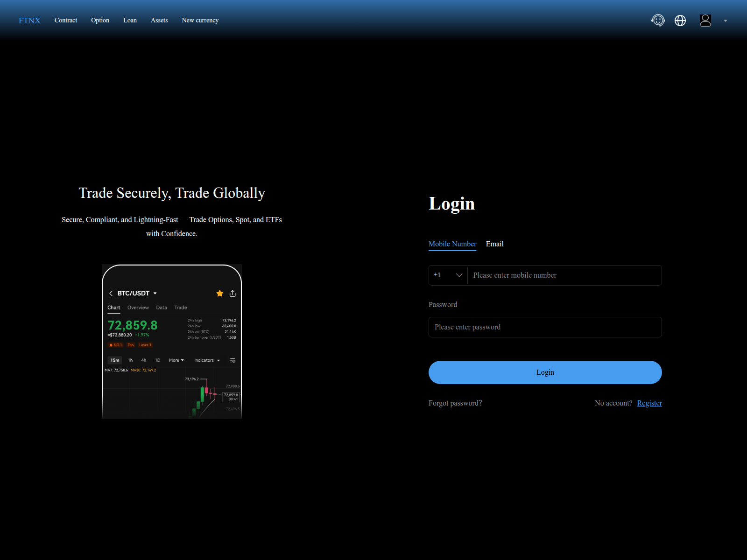Open language selector with the globe icon
Screen dimensions: 747x560
click(x=680, y=20)
